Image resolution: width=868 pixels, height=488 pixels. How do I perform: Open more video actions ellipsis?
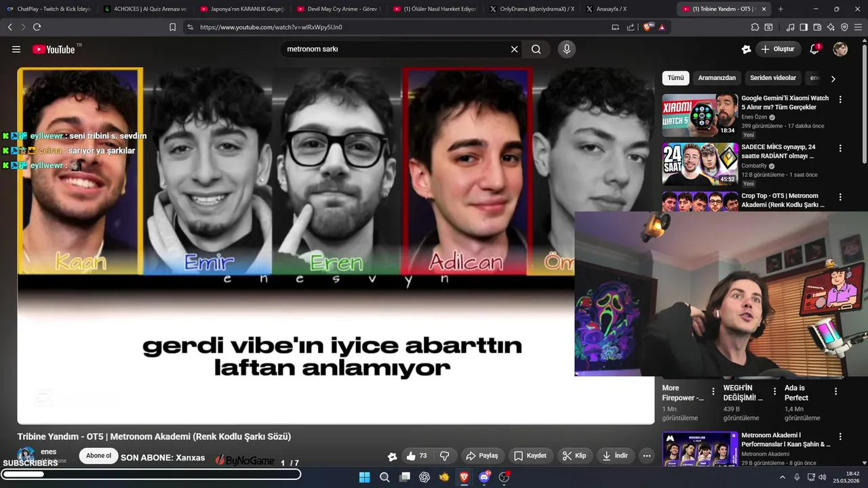click(x=647, y=455)
